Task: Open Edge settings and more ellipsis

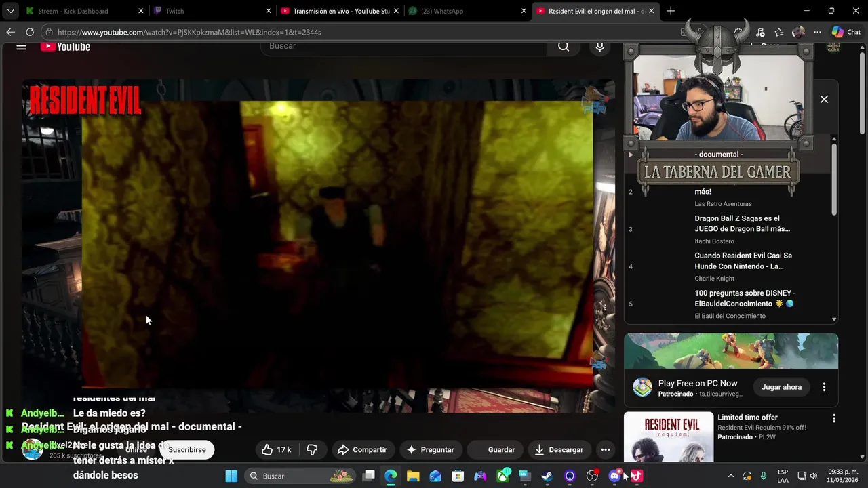Action: [817, 32]
